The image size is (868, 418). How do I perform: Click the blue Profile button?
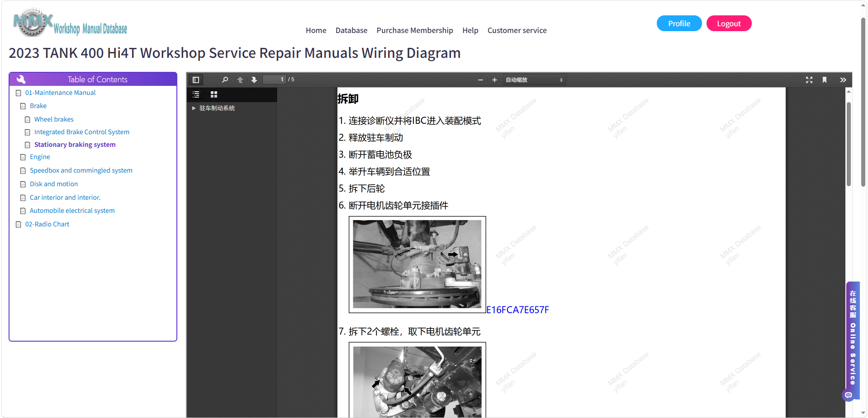click(679, 23)
